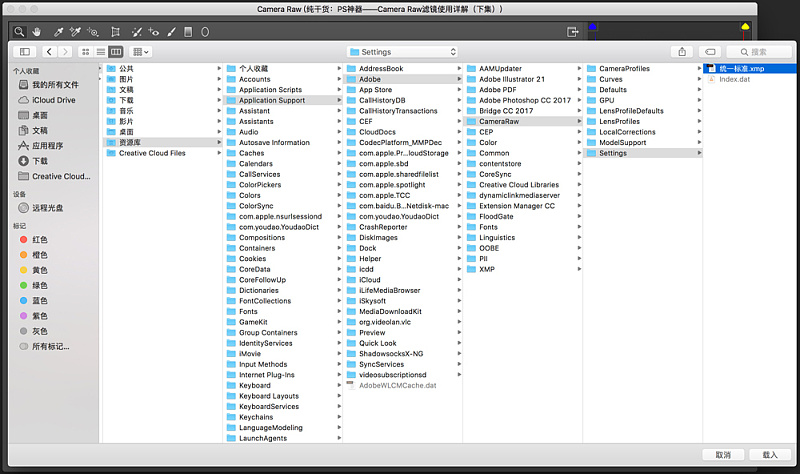Open the 资源库 library folder
800x474 pixels.
[x=163, y=142]
